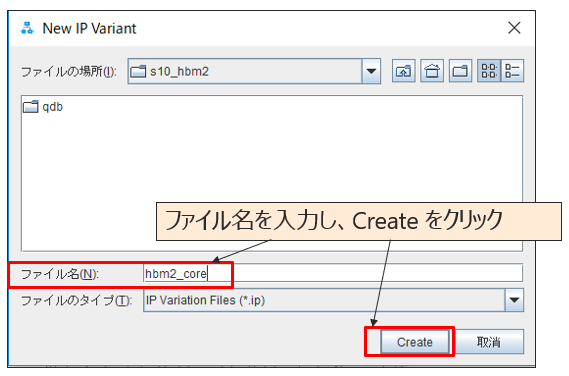
Task: Switch to Details view icon
Action: pos(512,71)
